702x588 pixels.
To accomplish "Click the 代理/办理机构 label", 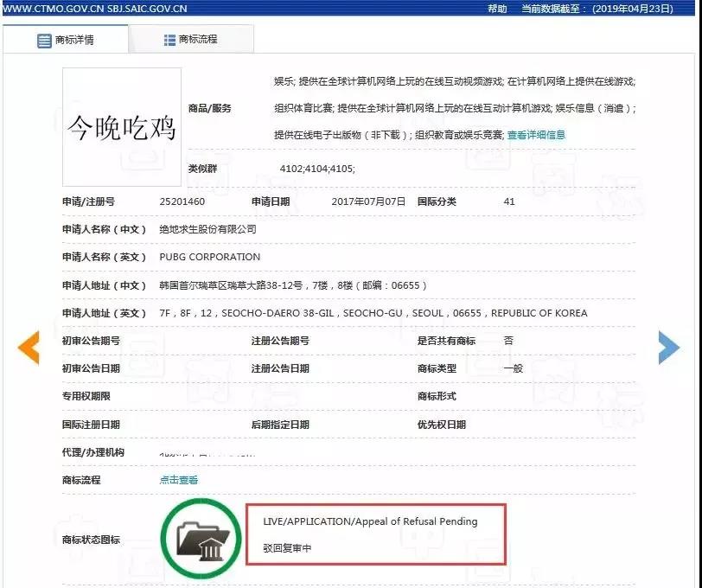I will coord(93,452).
